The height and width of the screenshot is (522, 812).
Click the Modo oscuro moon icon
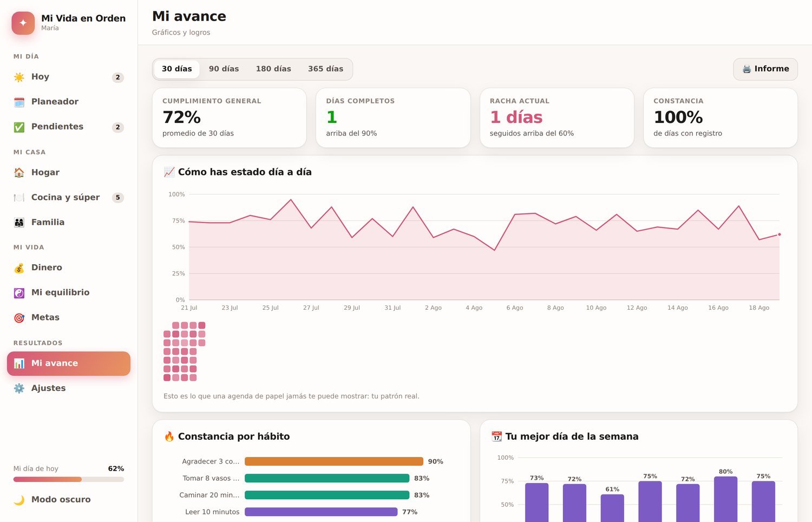click(x=19, y=500)
